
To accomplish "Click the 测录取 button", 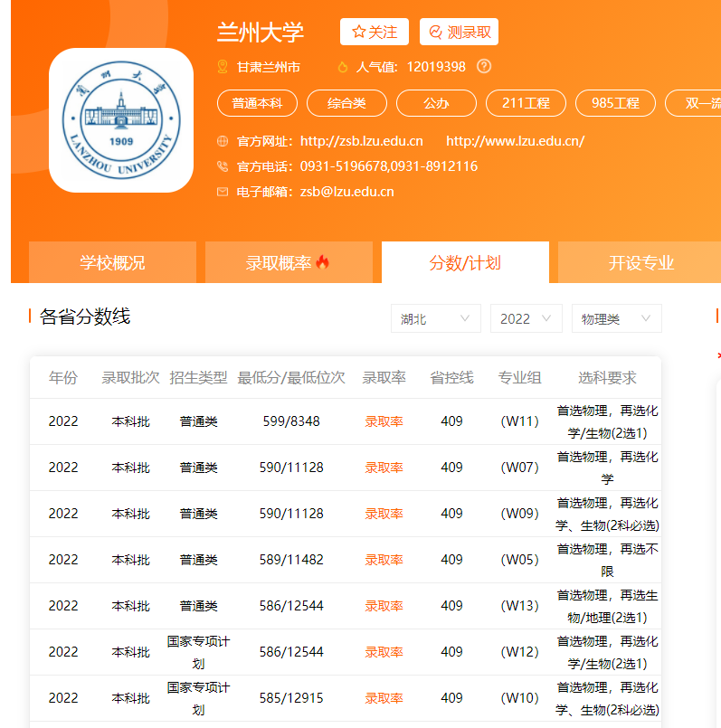I will (459, 32).
